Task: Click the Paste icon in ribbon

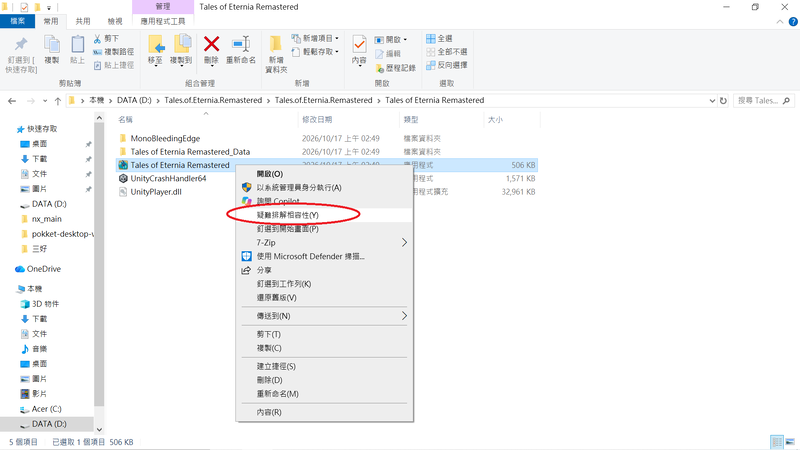Action: pyautogui.click(x=78, y=45)
